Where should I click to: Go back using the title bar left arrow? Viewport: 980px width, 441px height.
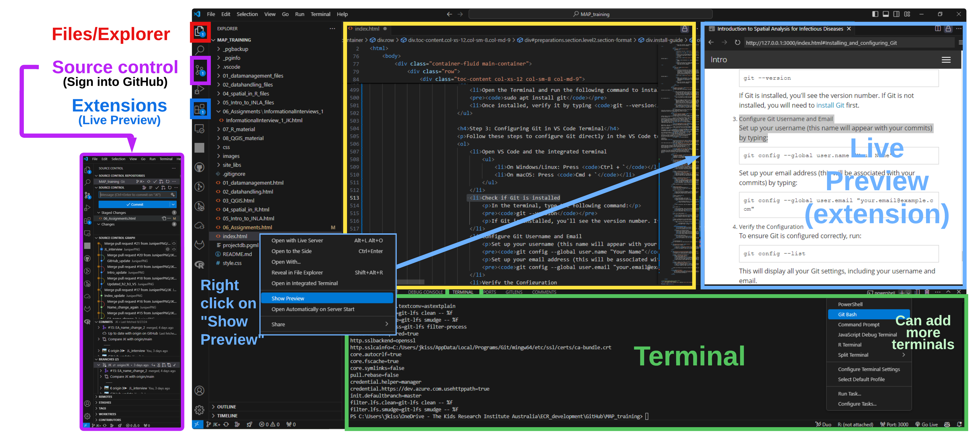tap(449, 14)
